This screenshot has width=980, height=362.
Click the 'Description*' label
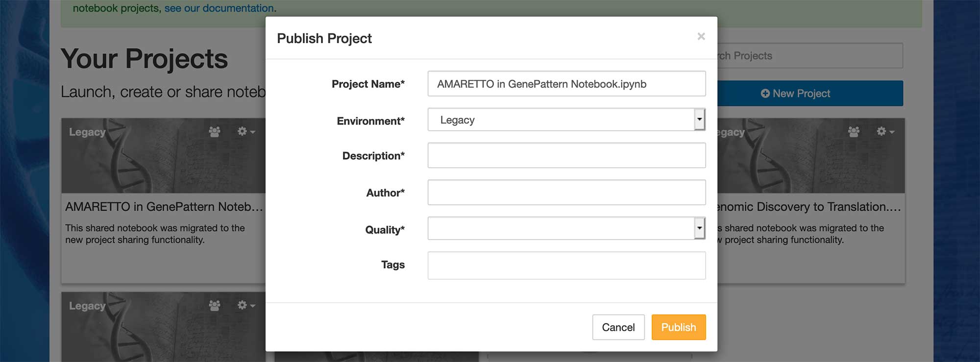pyautogui.click(x=373, y=156)
